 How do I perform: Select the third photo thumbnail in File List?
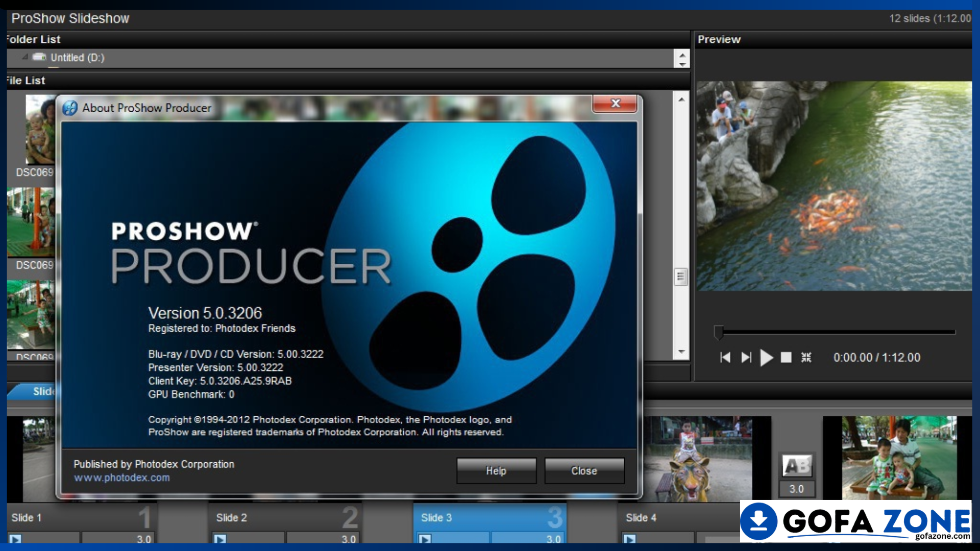31,314
